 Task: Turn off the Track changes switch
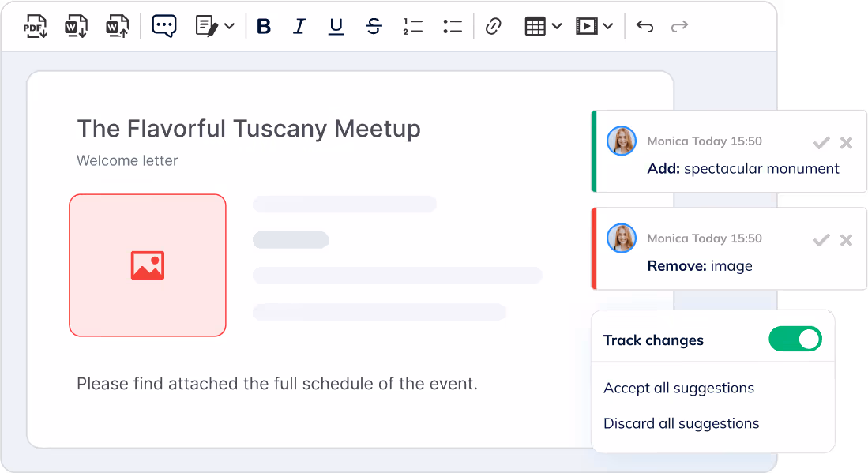coord(795,340)
